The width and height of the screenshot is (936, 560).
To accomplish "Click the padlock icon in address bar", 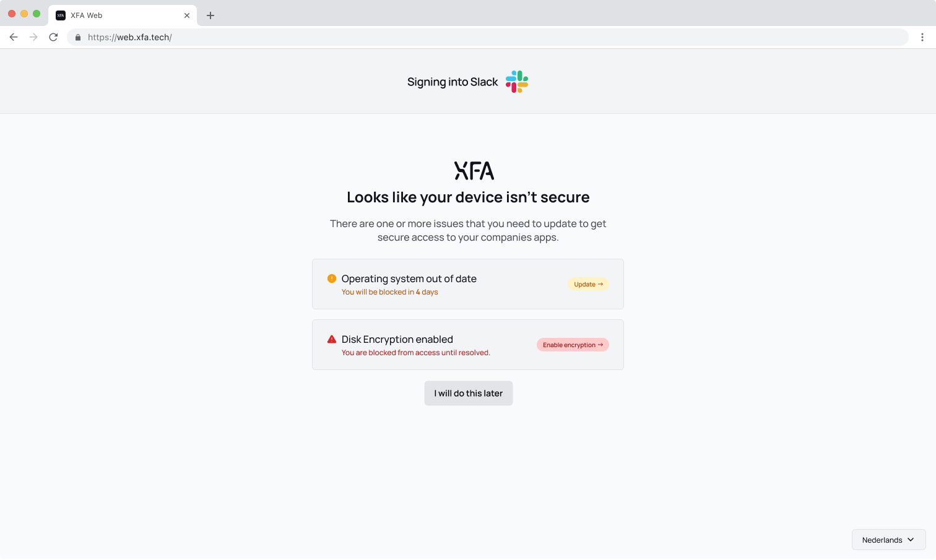I will coord(78,37).
